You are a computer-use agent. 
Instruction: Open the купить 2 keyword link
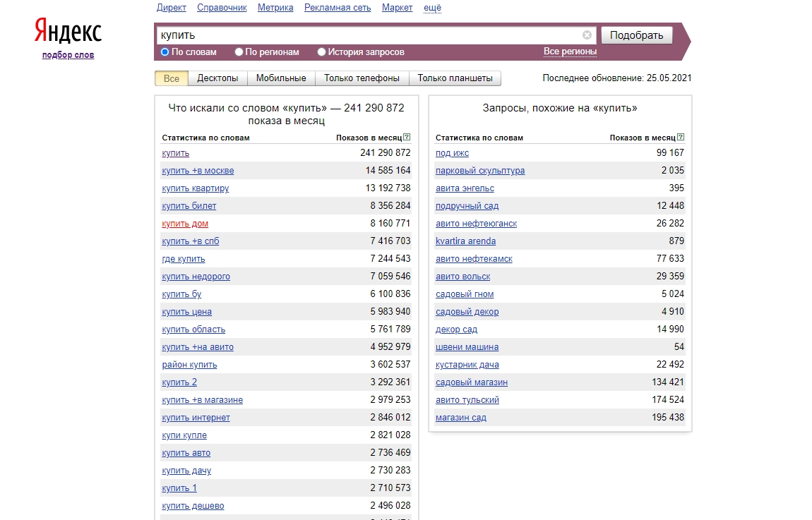click(179, 382)
